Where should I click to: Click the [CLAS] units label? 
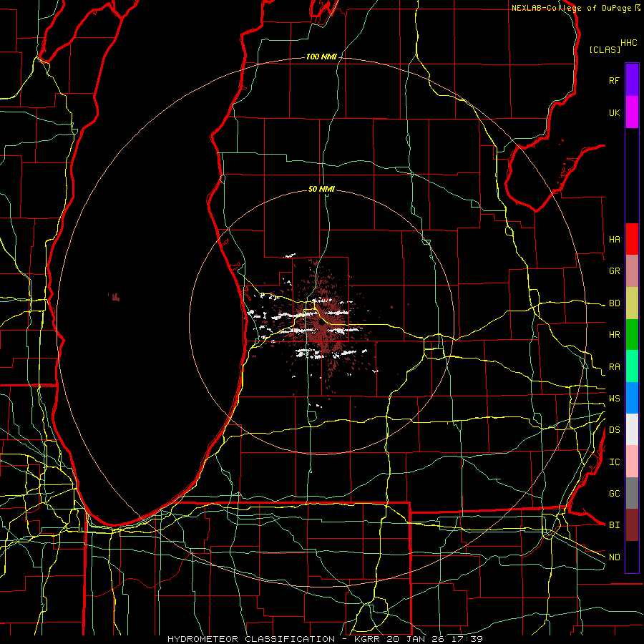pos(605,49)
